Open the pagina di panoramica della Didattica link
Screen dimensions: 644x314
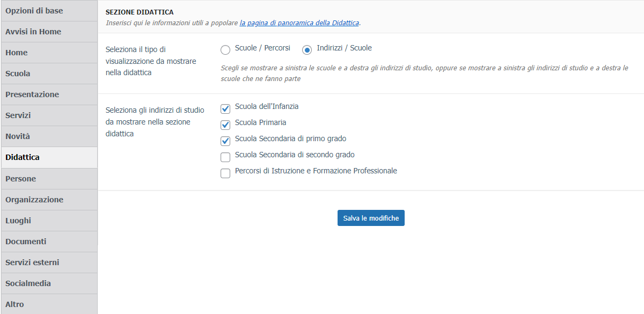299,23
